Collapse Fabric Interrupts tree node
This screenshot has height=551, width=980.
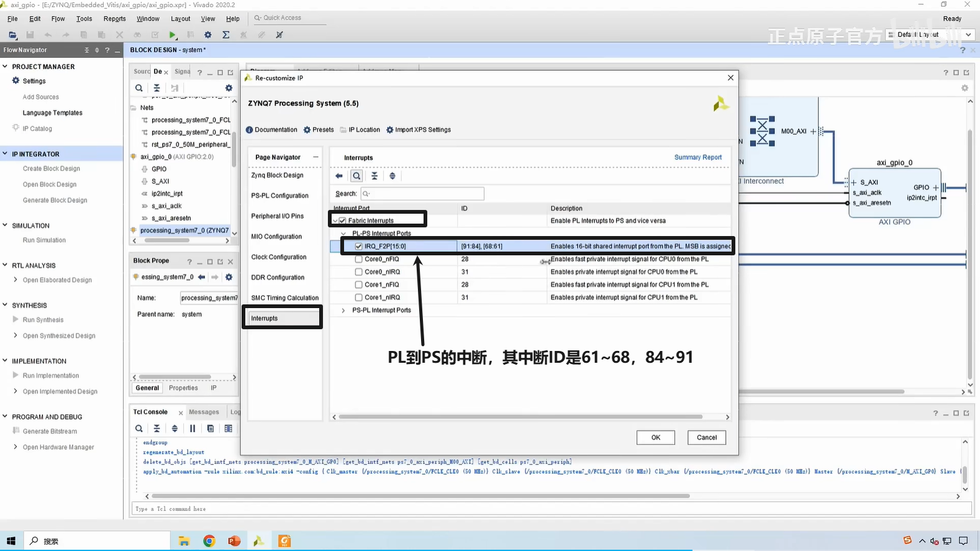(335, 221)
